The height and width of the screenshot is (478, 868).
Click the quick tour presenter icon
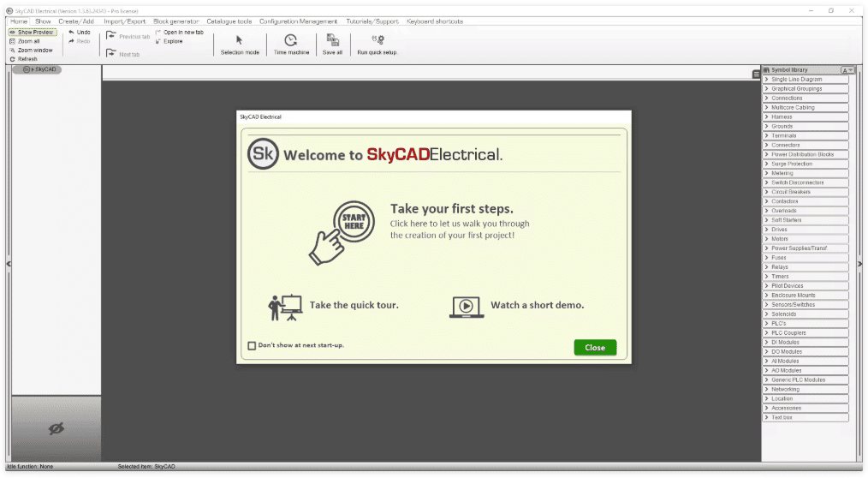pyautogui.click(x=285, y=308)
